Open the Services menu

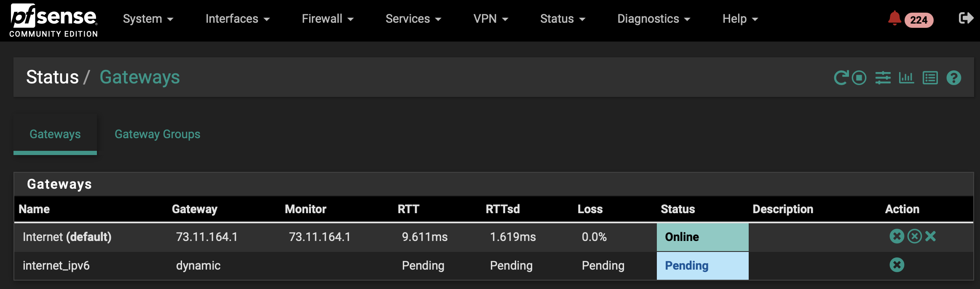tap(413, 19)
